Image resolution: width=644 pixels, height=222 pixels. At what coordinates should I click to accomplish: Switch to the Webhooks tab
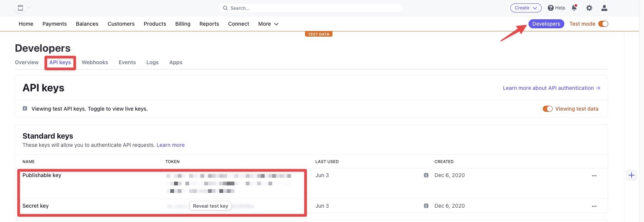click(95, 62)
